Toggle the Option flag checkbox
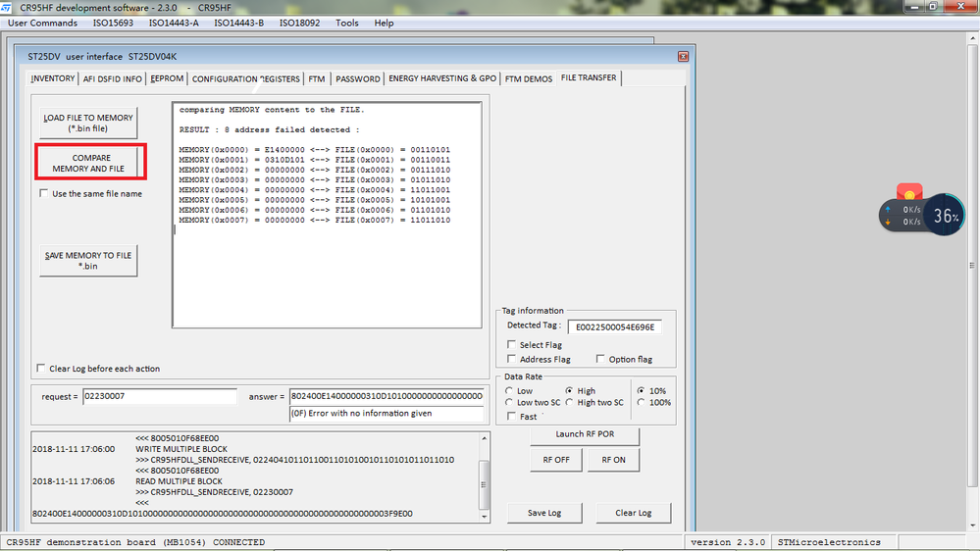Image resolution: width=980 pixels, height=551 pixels. point(600,359)
